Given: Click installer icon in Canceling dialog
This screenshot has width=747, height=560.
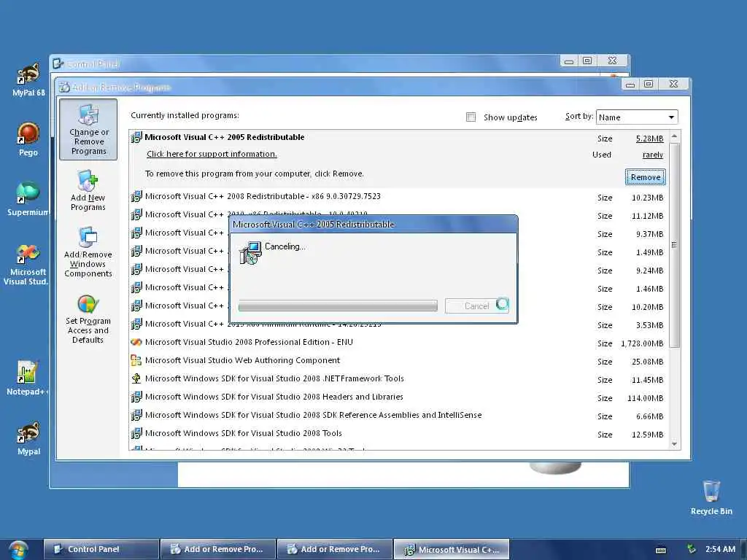Looking at the screenshot, I should coord(251,252).
